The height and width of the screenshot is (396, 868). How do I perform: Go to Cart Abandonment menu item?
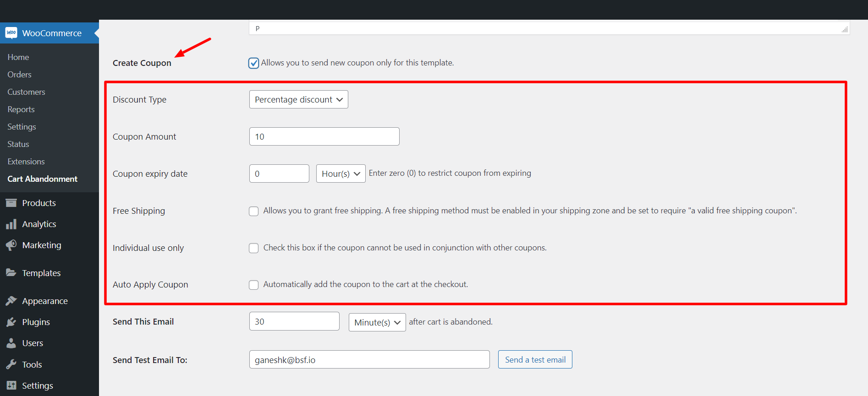[42, 179]
